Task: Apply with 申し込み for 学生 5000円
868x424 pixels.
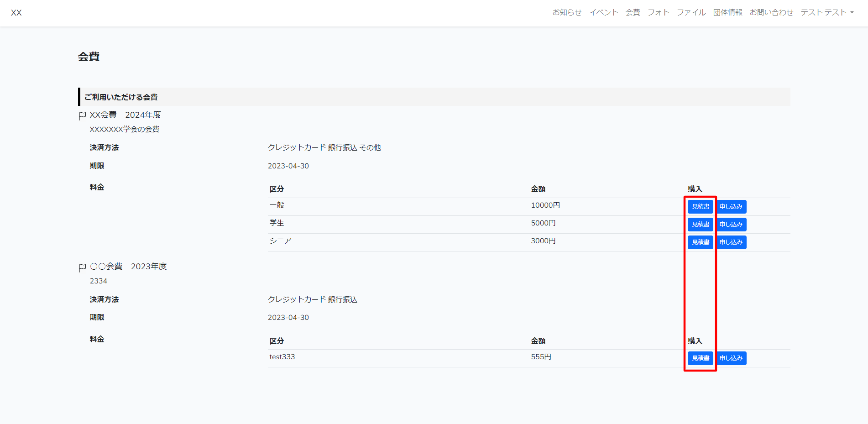Action: pyautogui.click(x=731, y=225)
